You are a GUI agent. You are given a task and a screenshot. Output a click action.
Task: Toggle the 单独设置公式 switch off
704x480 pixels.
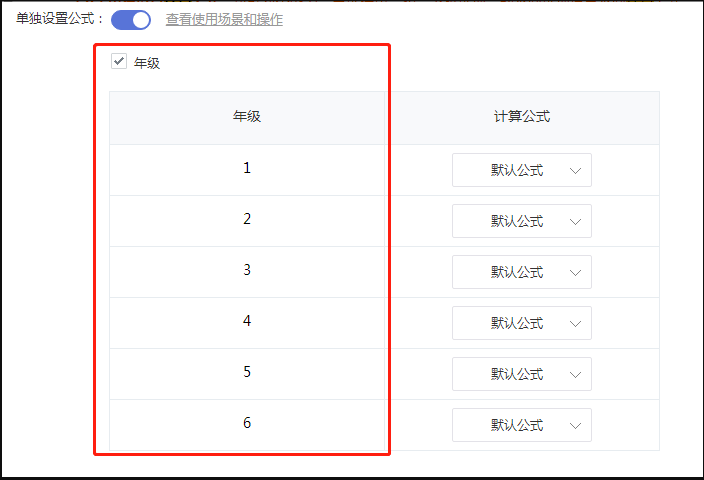[x=131, y=20]
